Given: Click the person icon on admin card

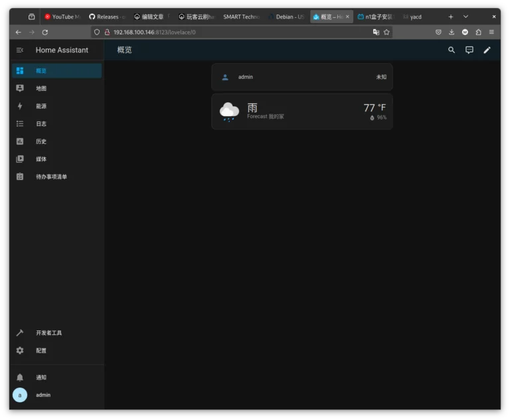Looking at the screenshot, I should click(x=225, y=77).
